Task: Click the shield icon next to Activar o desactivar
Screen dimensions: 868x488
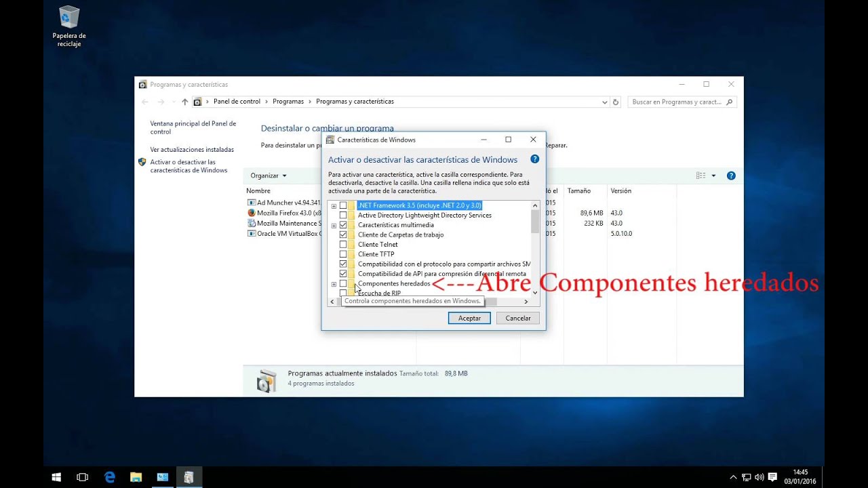Action: tap(142, 162)
